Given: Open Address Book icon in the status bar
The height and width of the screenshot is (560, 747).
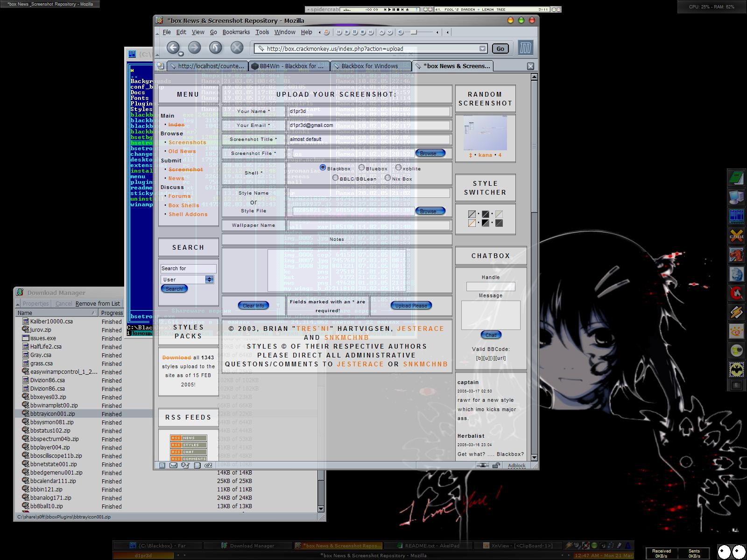Looking at the screenshot, I should pos(197,465).
